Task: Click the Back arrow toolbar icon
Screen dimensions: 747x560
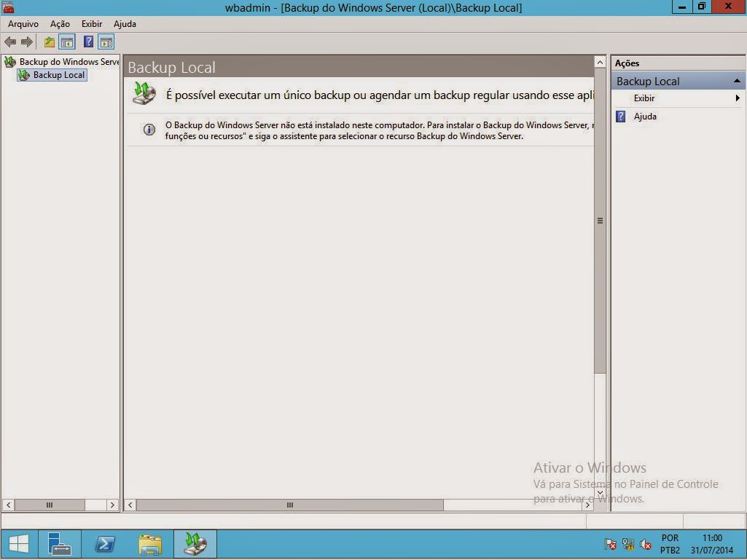Action: click(x=10, y=42)
